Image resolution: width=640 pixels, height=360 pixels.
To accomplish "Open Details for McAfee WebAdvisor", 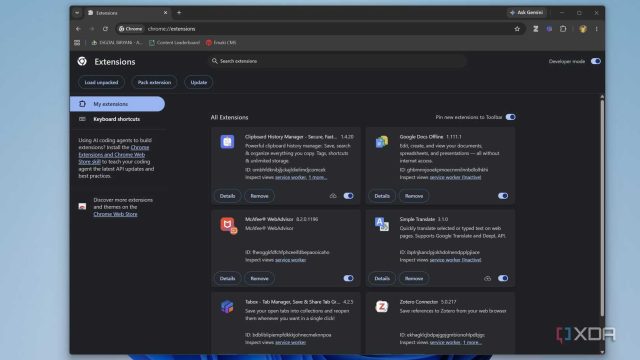I will click(x=227, y=278).
